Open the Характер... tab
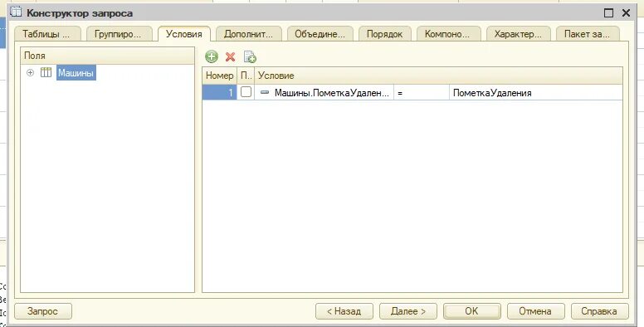The width and height of the screenshot is (644, 327). click(519, 34)
